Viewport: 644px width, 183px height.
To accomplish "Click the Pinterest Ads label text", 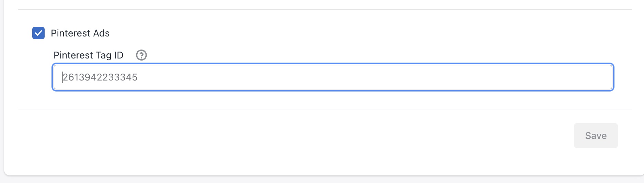I will (80, 33).
